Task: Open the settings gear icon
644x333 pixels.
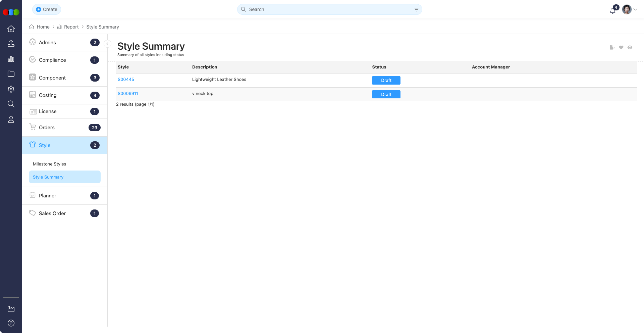Action: [11, 89]
